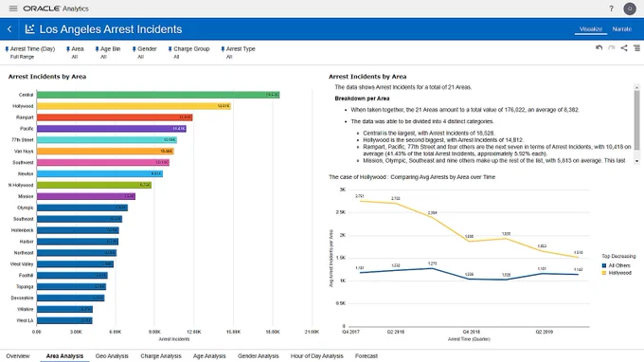This screenshot has width=644, height=362.
Task: Click the Hollywood legend swatch
Action: coord(604,273)
